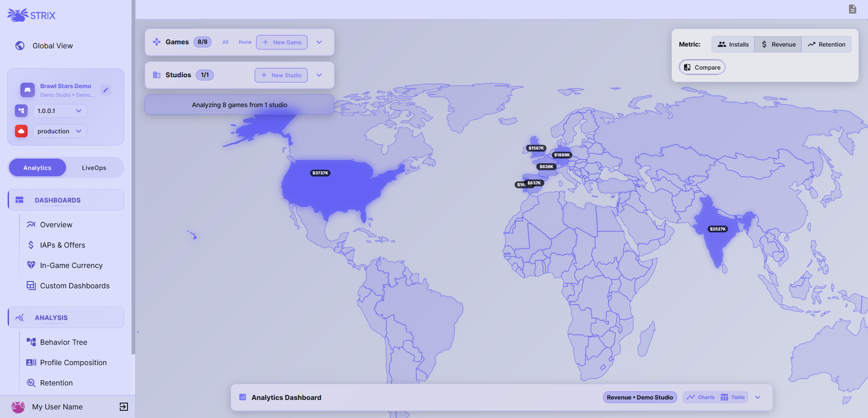Viewport: 868px width, 418px height.
Task: Click the Global View globe icon
Action: click(20, 46)
